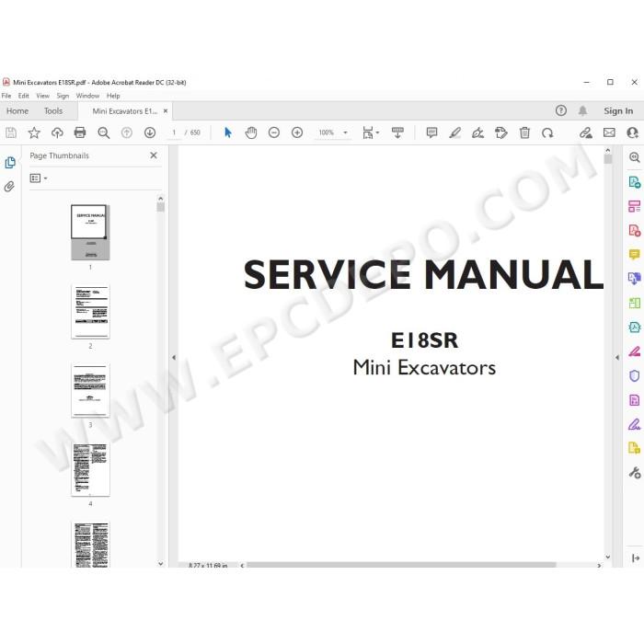Open the Help question mark
644x644 pixels.
[560, 110]
